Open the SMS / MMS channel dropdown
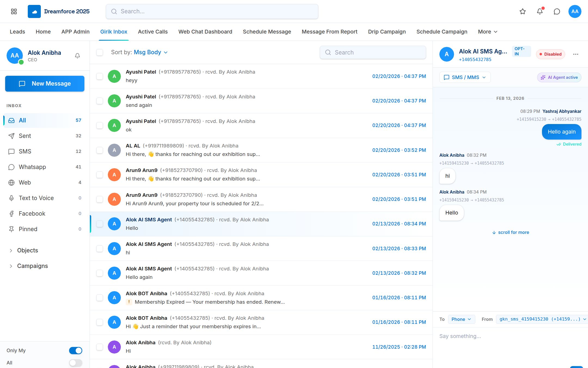 coord(465,77)
